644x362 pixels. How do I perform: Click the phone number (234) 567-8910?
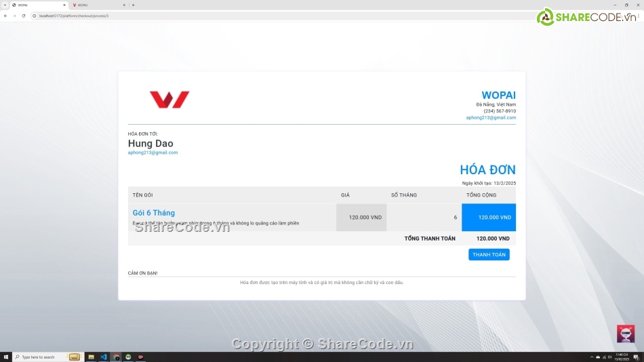pyautogui.click(x=500, y=111)
